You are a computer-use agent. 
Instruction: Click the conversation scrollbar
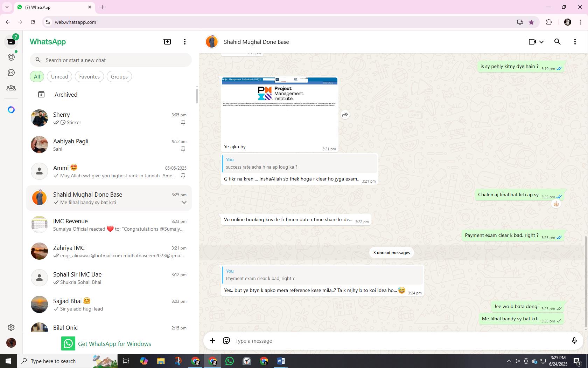pyautogui.click(x=586, y=282)
